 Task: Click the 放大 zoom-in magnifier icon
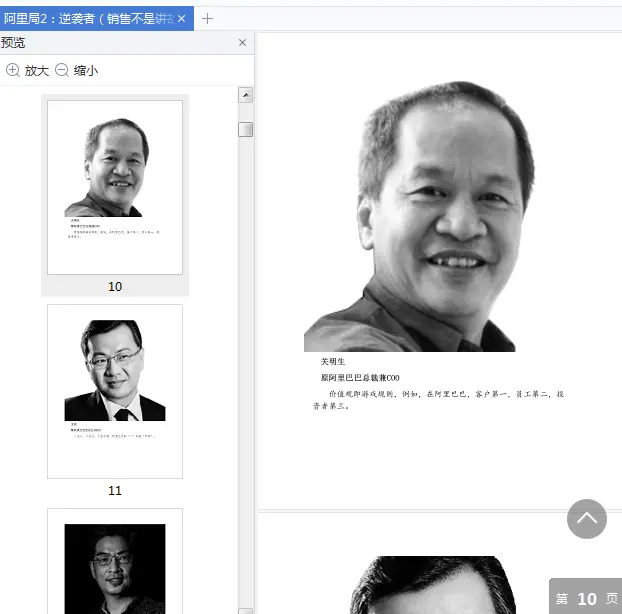pyautogui.click(x=13, y=70)
